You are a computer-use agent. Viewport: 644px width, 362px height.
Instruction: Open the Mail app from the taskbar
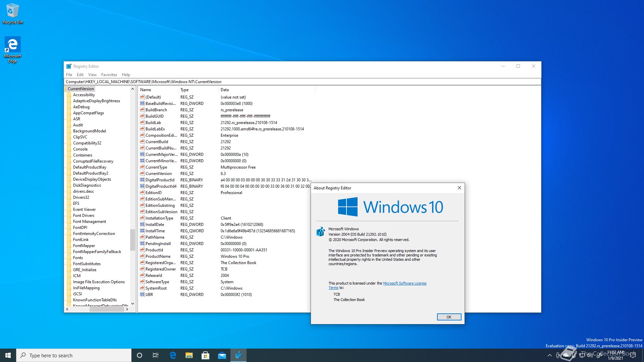coord(222,355)
